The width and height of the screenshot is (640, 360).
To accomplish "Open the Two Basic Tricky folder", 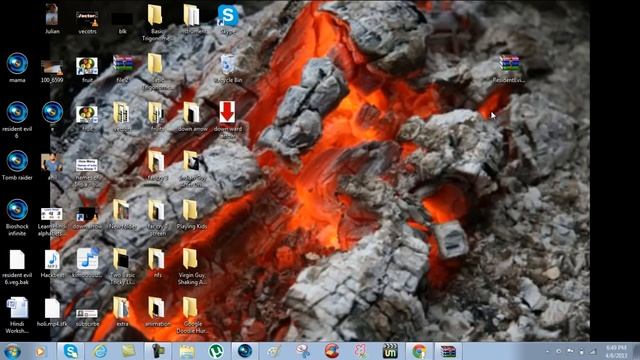I will point(122,266).
